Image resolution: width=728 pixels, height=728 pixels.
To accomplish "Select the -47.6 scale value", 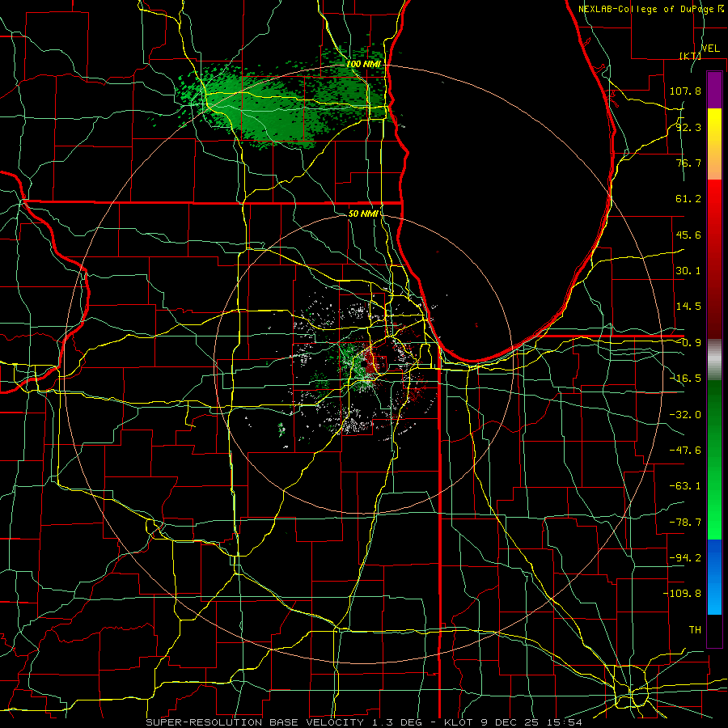I will [685, 451].
